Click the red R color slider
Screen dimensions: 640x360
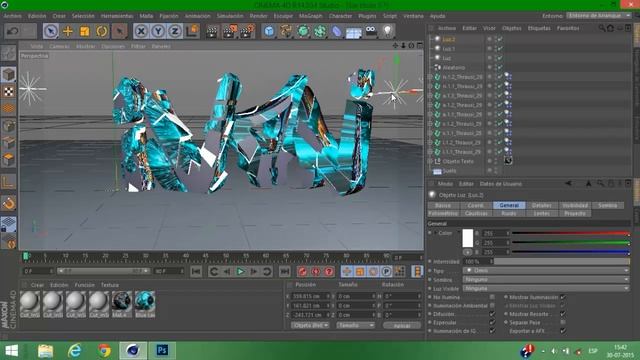571,233
